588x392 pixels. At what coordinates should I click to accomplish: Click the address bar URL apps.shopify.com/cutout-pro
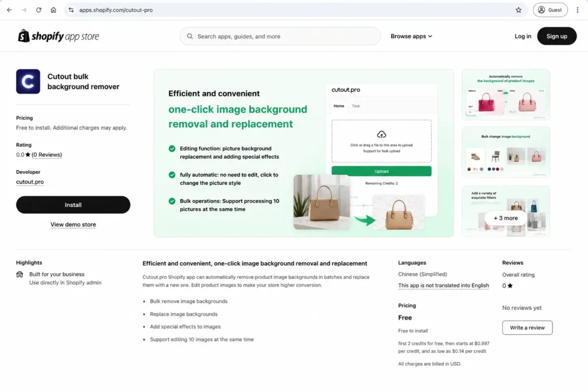(x=116, y=10)
